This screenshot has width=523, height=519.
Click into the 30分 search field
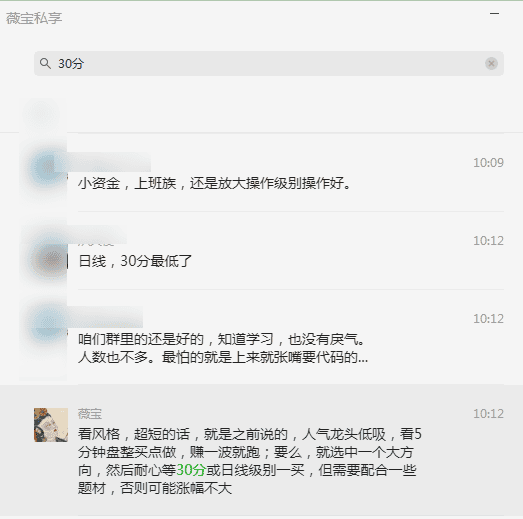269,63
